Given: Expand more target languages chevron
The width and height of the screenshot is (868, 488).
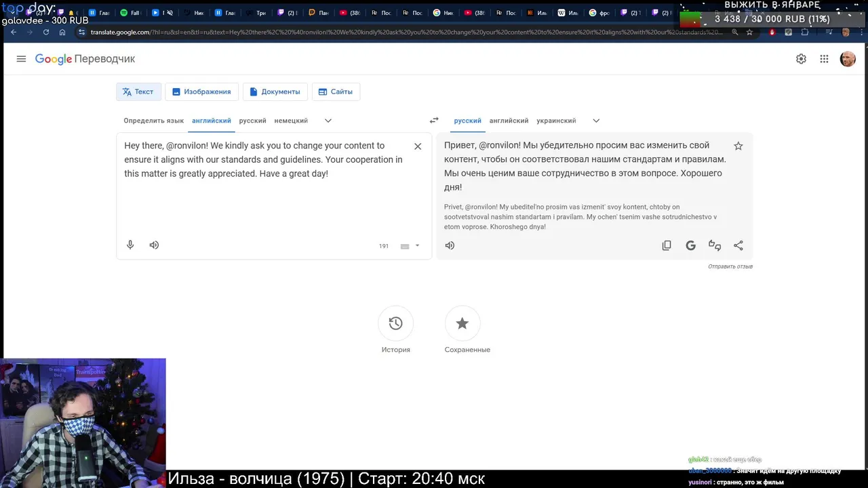Looking at the screenshot, I should coord(596,121).
